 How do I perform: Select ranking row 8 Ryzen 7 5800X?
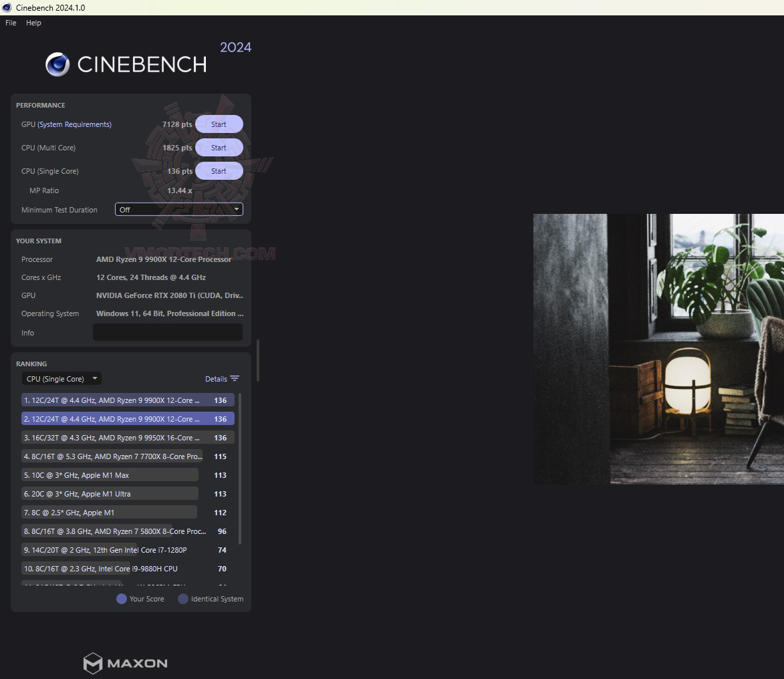coord(128,531)
